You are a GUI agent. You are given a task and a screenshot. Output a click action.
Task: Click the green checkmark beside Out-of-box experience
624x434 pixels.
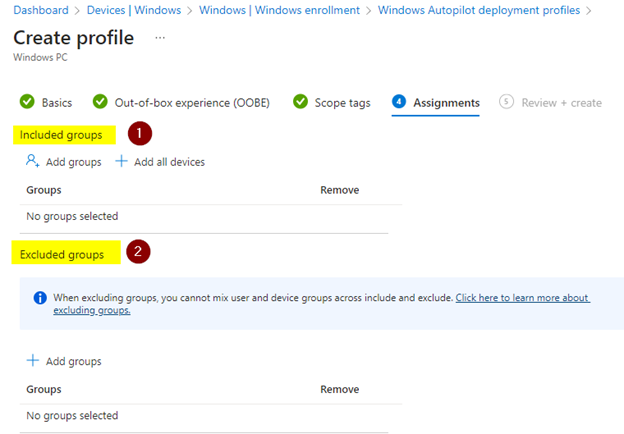point(100,102)
